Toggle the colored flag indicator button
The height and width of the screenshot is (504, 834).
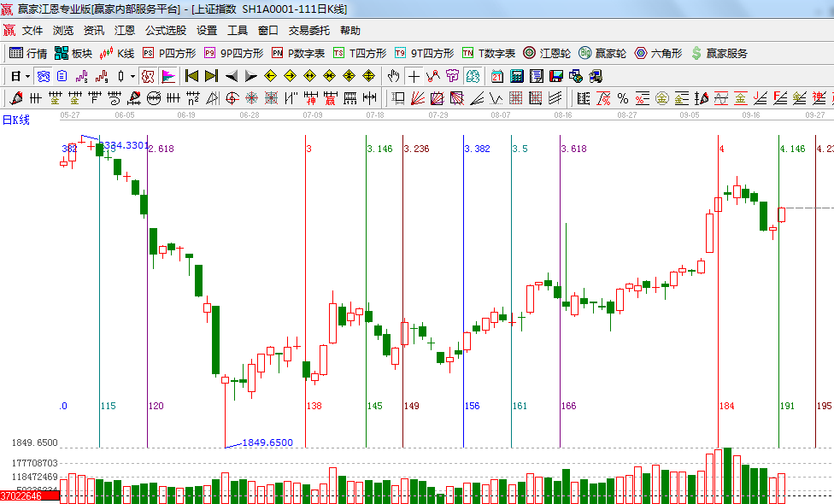pyautogui.click(x=167, y=76)
